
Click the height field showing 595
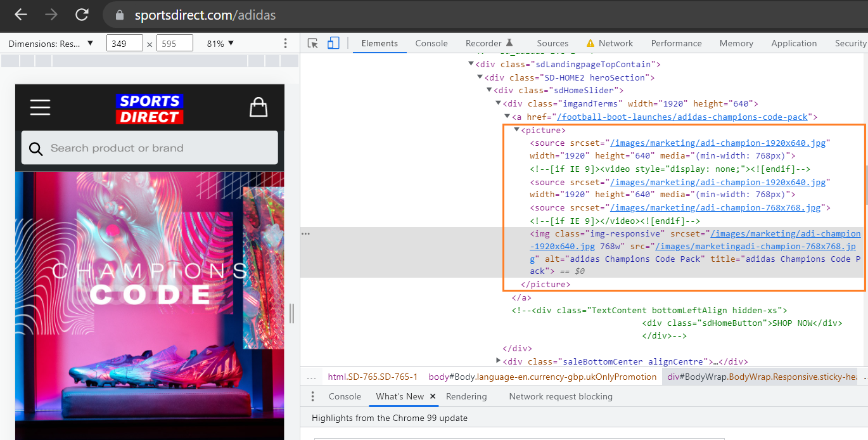(175, 43)
